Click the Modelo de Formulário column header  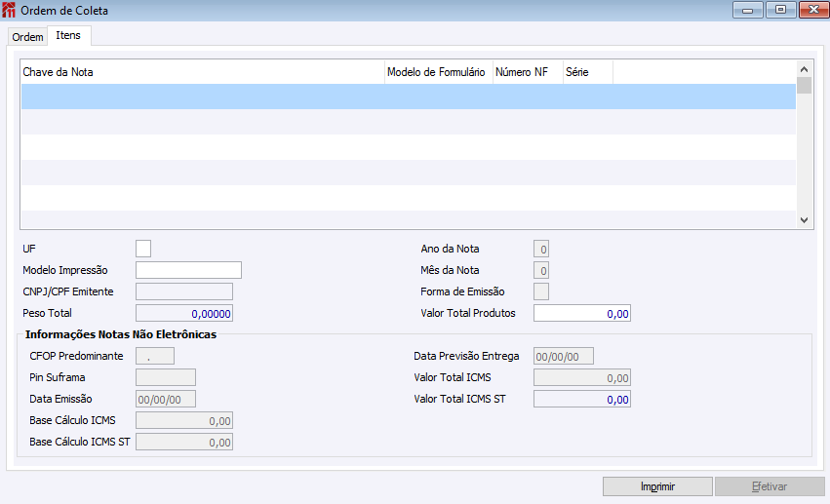pyautogui.click(x=439, y=72)
